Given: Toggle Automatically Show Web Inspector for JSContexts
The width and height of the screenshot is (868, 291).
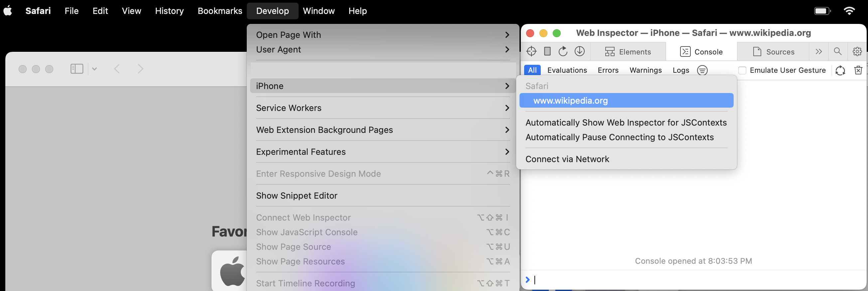Looking at the screenshot, I should tap(626, 123).
